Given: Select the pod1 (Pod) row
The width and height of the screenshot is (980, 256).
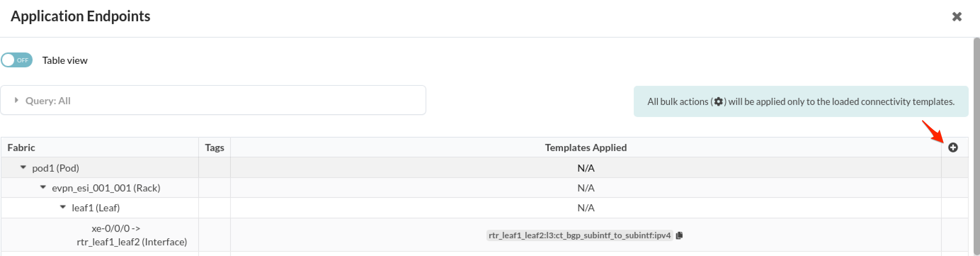Looking at the screenshot, I should click(55, 168).
